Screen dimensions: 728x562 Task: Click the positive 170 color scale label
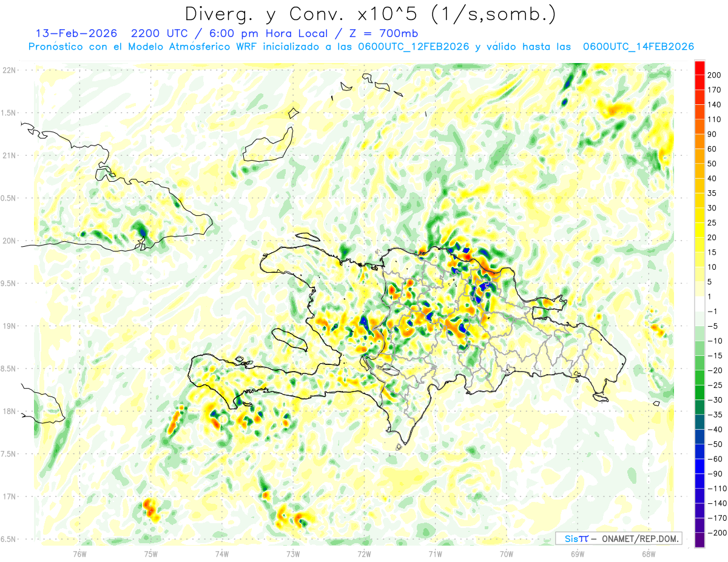click(714, 90)
